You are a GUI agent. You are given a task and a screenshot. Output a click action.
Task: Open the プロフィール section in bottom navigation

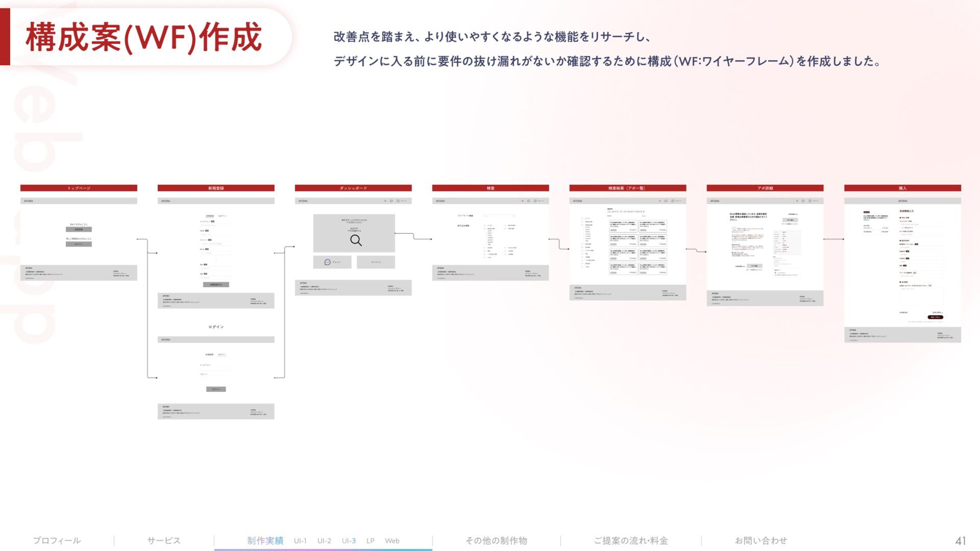57,540
